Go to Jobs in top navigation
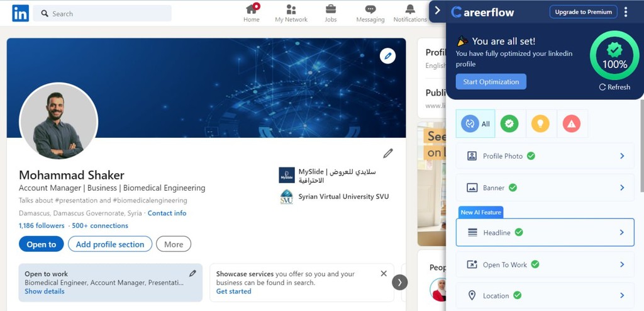Image resolution: width=644 pixels, height=311 pixels. pyautogui.click(x=331, y=13)
